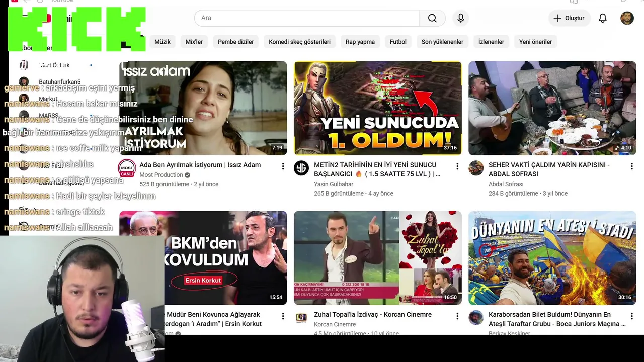
Task: Open Yasin Gülbahar channel name link
Action: [x=334, y=184]
